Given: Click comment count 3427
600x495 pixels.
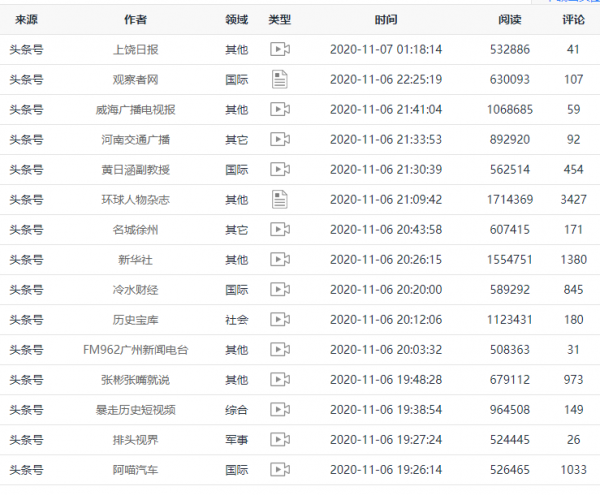Looking at the screenshot, I should click(x=574, y=200).
